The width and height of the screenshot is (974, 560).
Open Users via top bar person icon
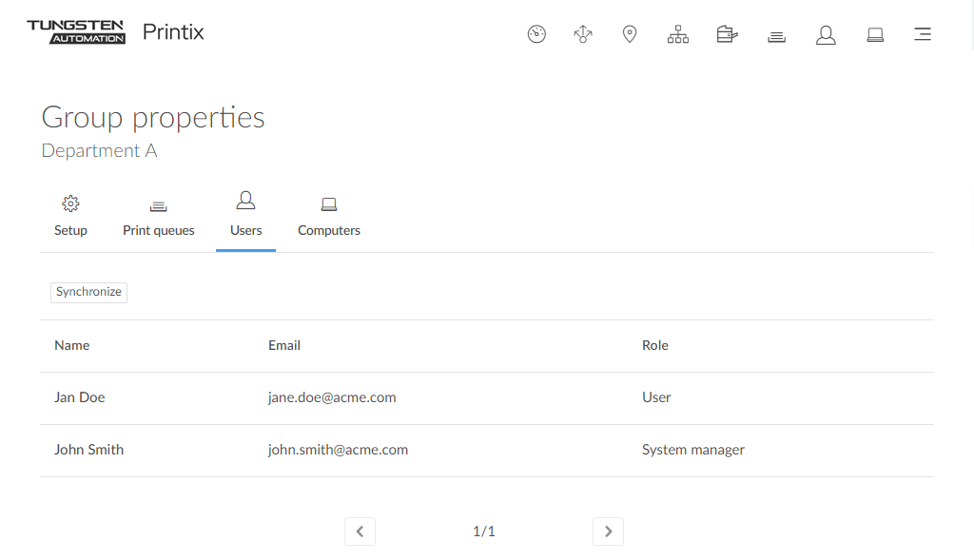(x=826, y=35)
